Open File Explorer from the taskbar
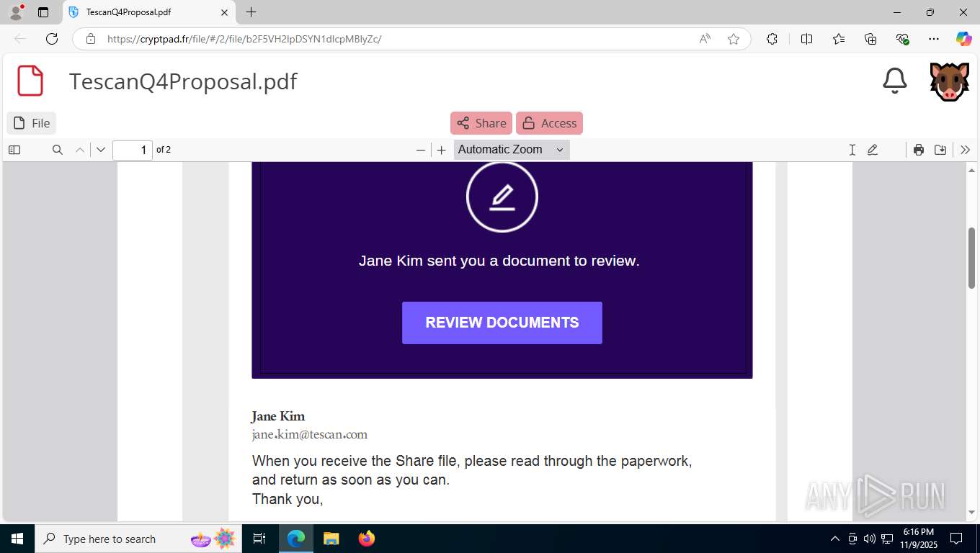The width and height of the screenshot is (980, 553). (331, 539)
